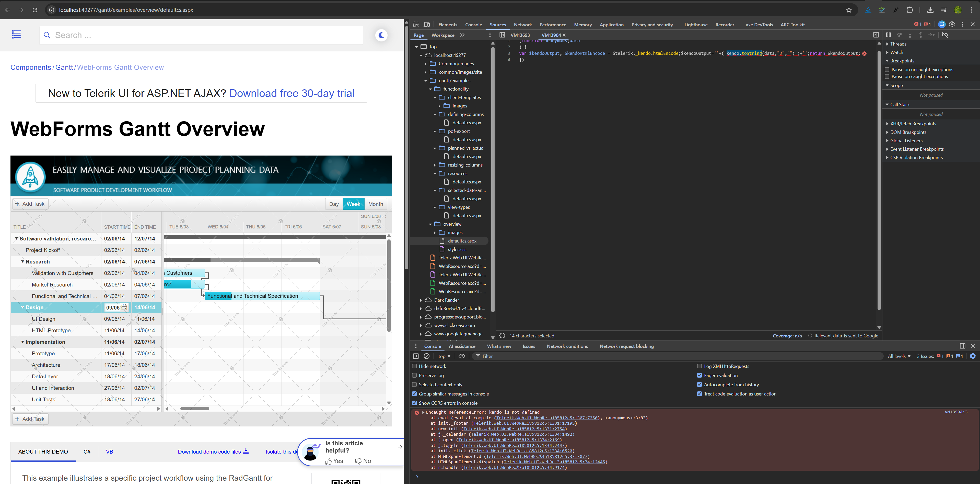Open DevTools settings gear icon
The width and height of the screenshot is (980, 484).
[952, 24]
